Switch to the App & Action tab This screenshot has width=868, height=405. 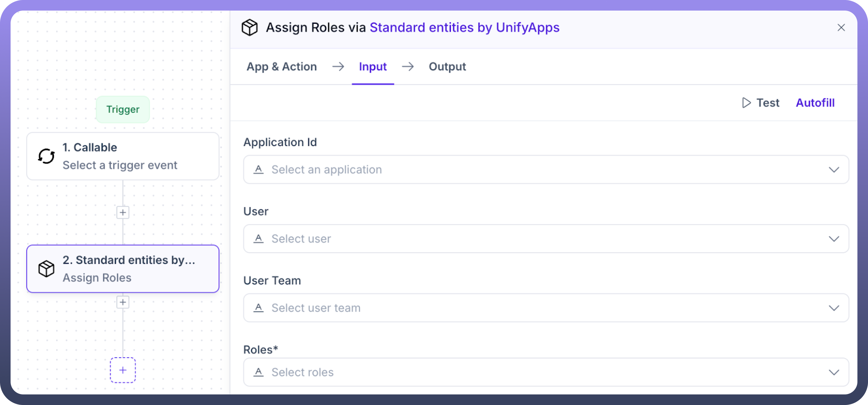(282, 67)
